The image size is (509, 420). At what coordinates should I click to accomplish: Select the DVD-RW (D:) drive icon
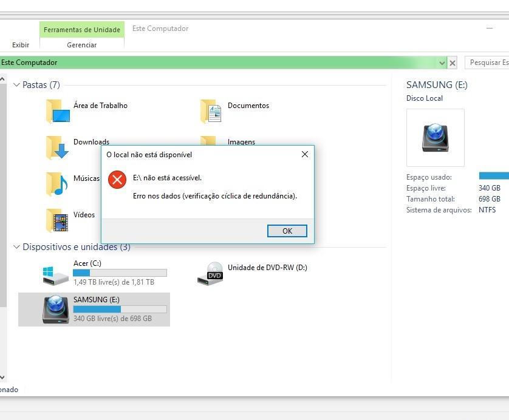coord(210,274)
